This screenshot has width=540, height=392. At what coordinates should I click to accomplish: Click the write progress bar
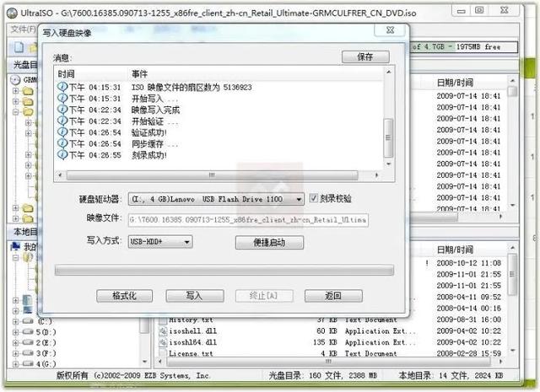point(224,270)
